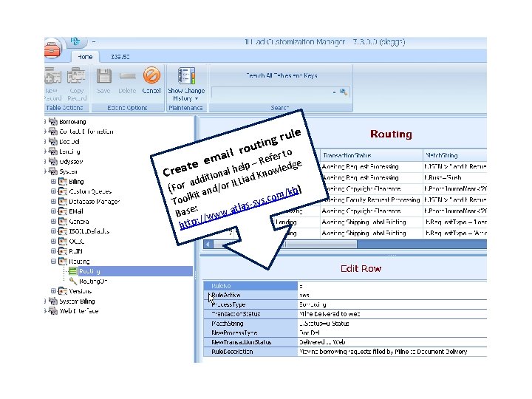Viewport: 532px width, 399px height.
Task: Select the Web Interface folder icon
Action: tap(53, 311)
